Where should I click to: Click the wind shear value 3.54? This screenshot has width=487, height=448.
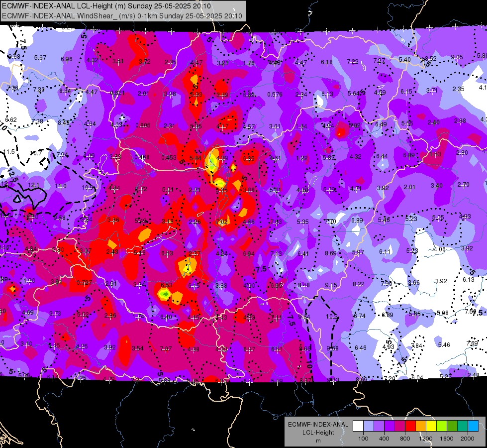(138, 348)
